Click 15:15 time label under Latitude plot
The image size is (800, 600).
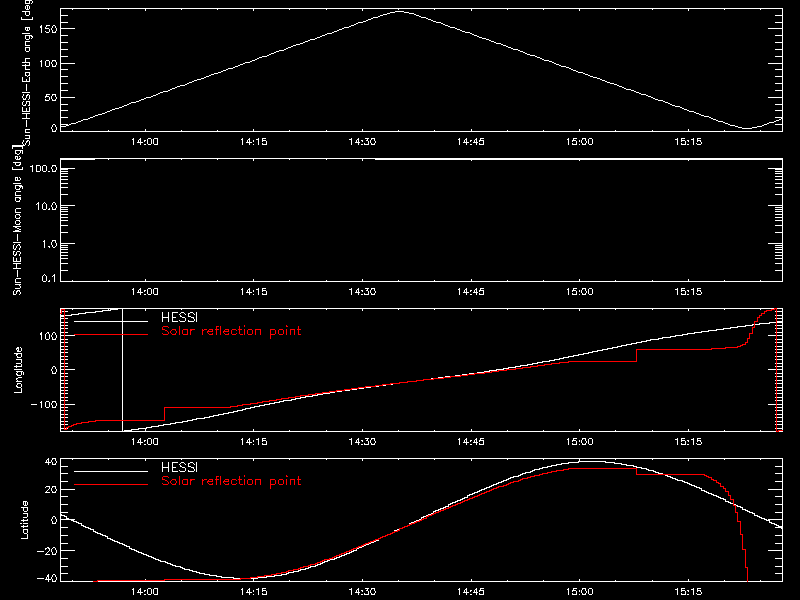coord(688,592)
